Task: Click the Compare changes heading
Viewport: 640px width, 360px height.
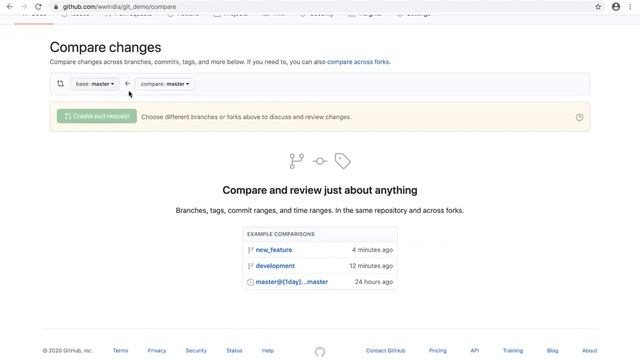Action: 105,47
